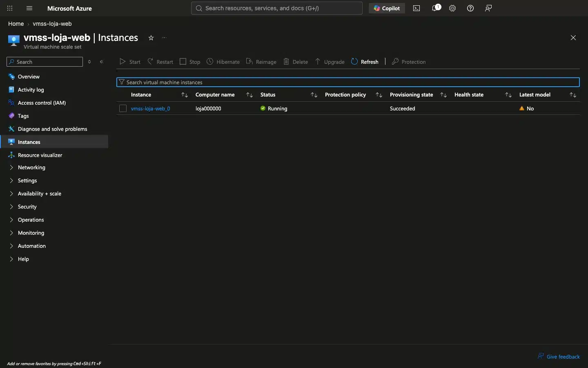Screen dimensions: 588x368
Task: Open Cloud Shell from the top bar
Action: (416, 8)
